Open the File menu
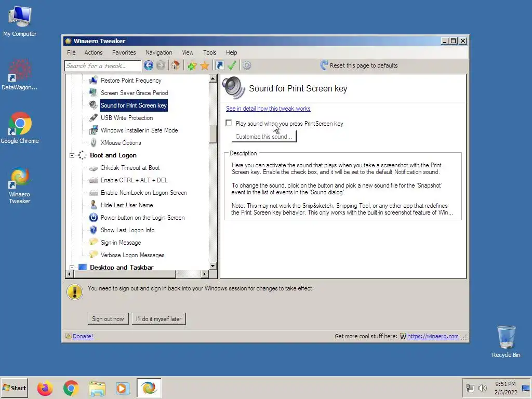This screenshot has height=399, width=532. click(71, 52)
